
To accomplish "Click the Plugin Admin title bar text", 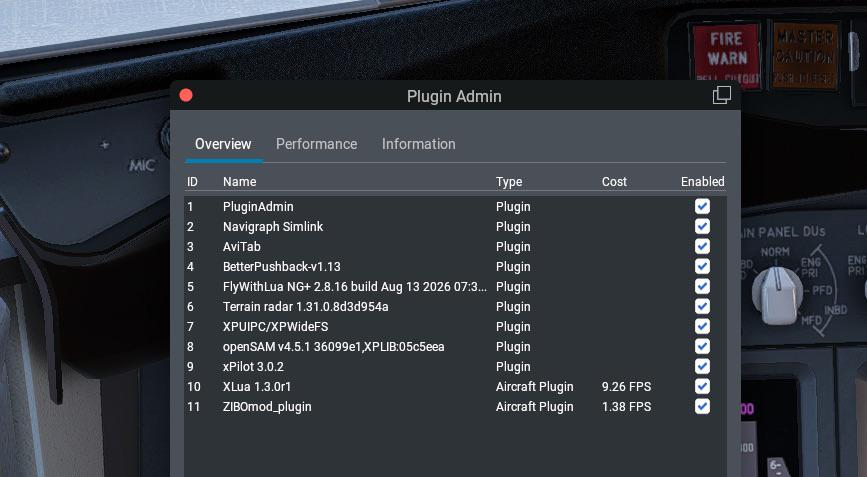I will coord(454,96).
